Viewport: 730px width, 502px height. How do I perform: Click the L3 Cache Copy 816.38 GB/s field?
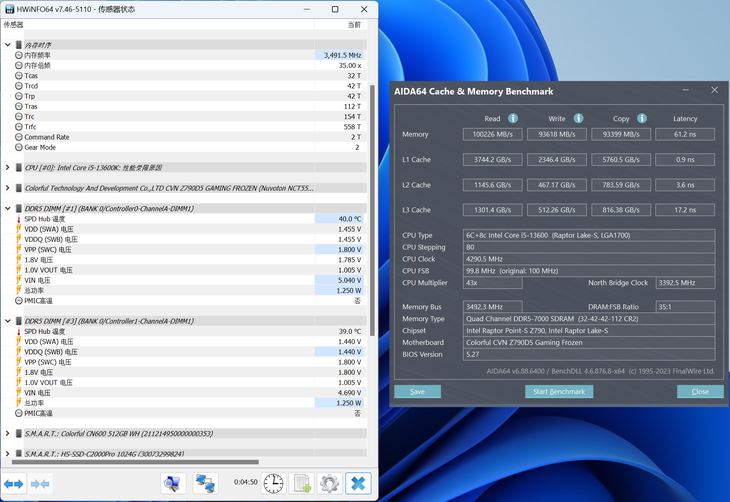[621, 210]
